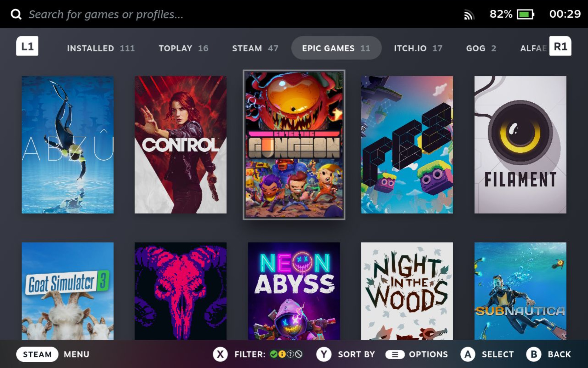Open the Night in the Woods cover
Viewport: 588px width, 368px height.
coord(407,291)
